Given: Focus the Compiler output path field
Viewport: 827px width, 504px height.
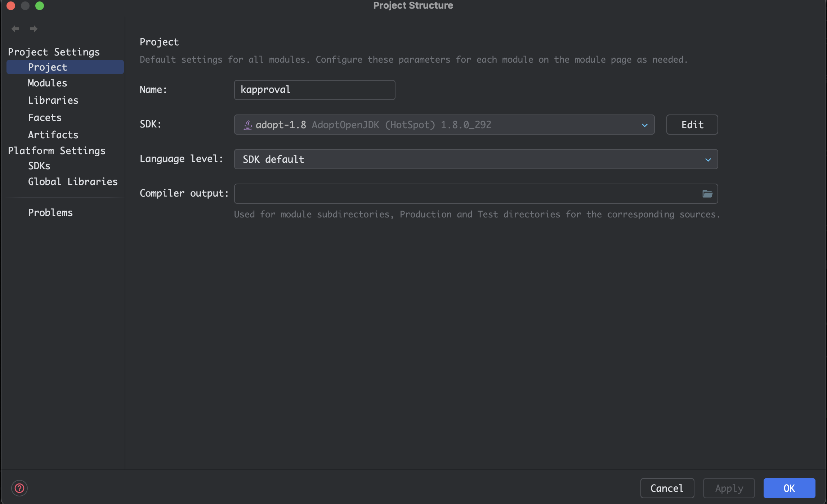Looking at the screenshot, I should pos(466,194).
